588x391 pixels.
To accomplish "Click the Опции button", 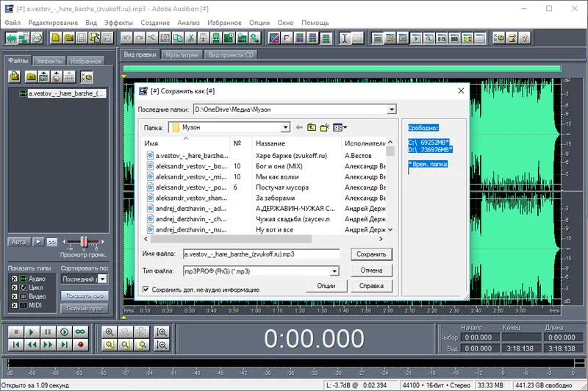I will pyautogui.click(x=326, y=286).
